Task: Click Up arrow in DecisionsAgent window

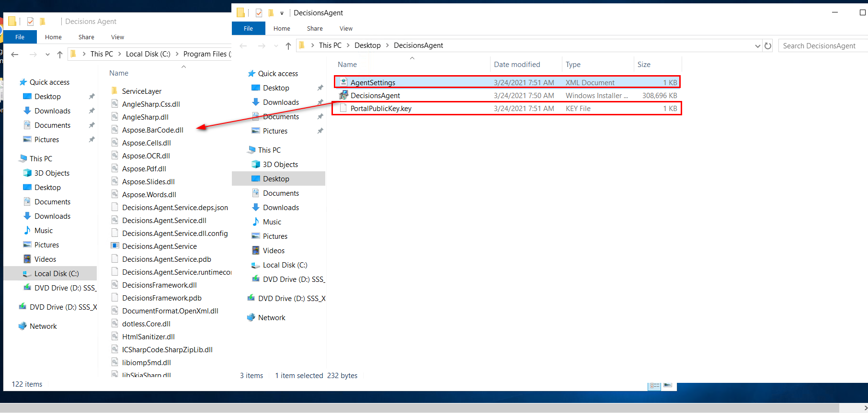Action: coord(288,45)
